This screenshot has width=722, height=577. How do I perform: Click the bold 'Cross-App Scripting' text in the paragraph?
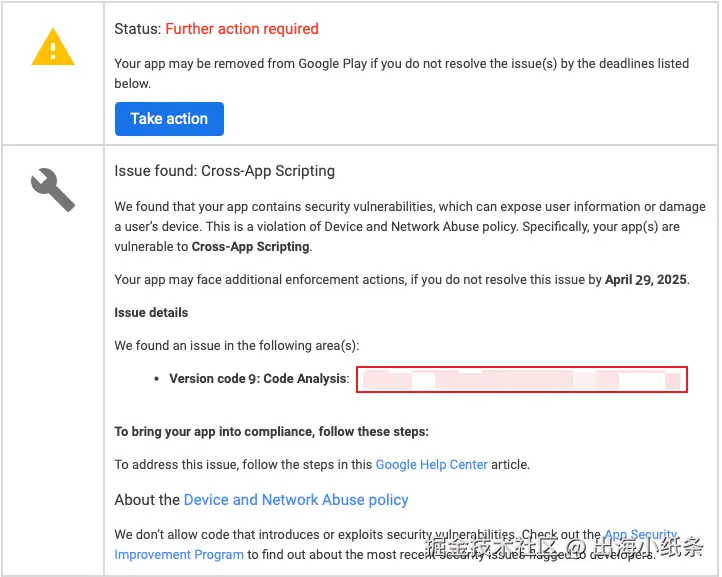point(250,246)
